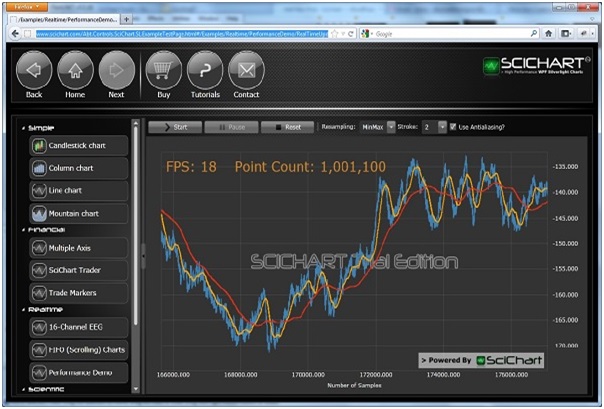The image size is (604, 409).
Task: Click the Contact envelope icon
Action: pyautogui.click(x=247, y=70)
